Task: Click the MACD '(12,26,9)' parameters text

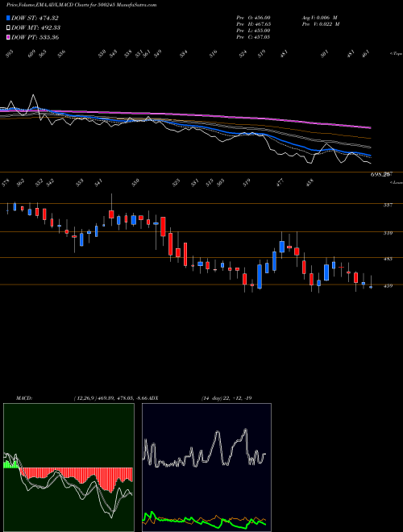Action: pos(85,398)
